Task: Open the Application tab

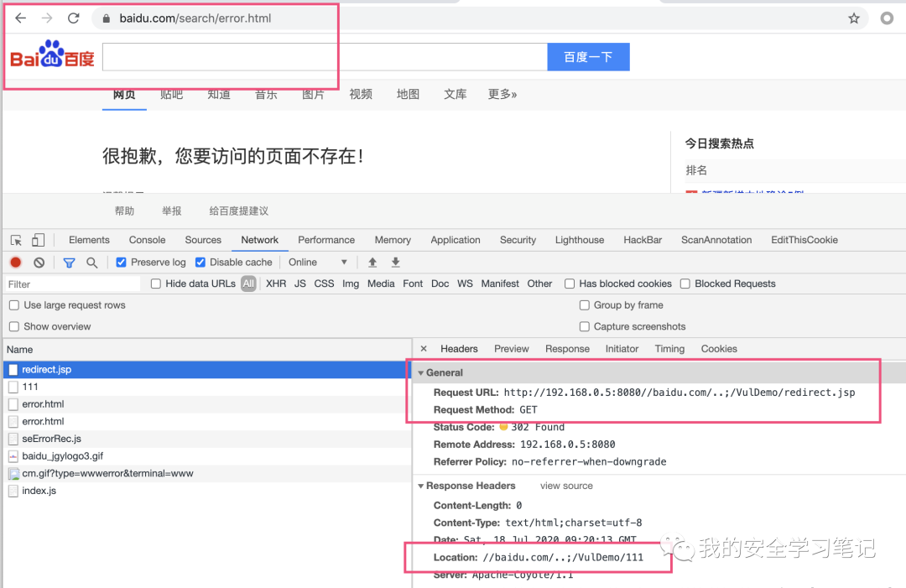Action: coord(456,240)
